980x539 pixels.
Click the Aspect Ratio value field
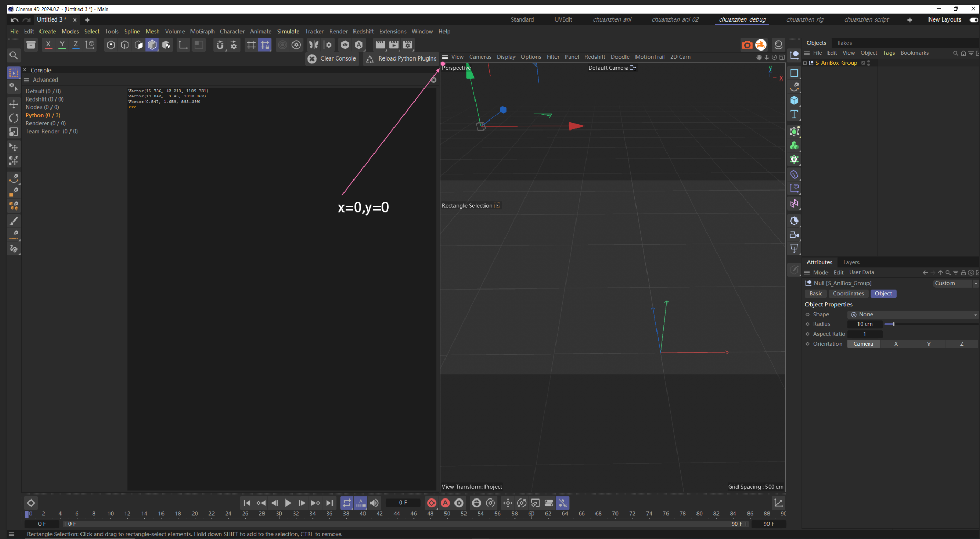point(865,334)
